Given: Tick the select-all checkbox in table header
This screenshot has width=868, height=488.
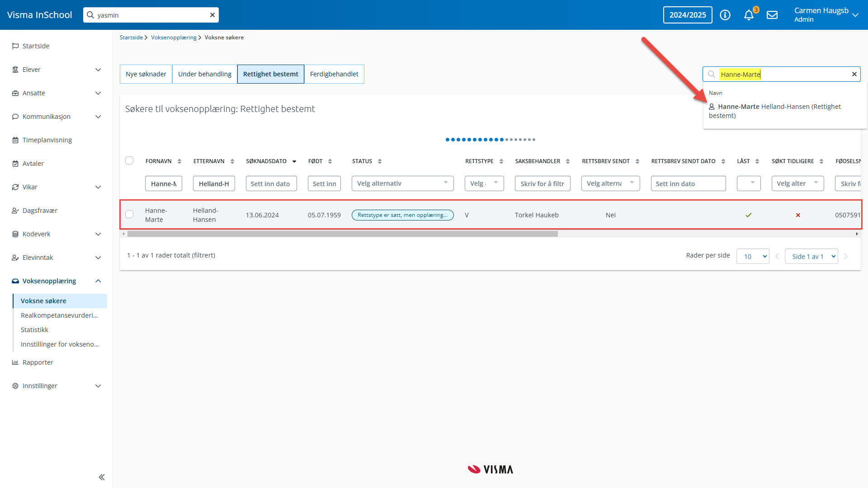Looking at the screenshot, I should [129, 160].
